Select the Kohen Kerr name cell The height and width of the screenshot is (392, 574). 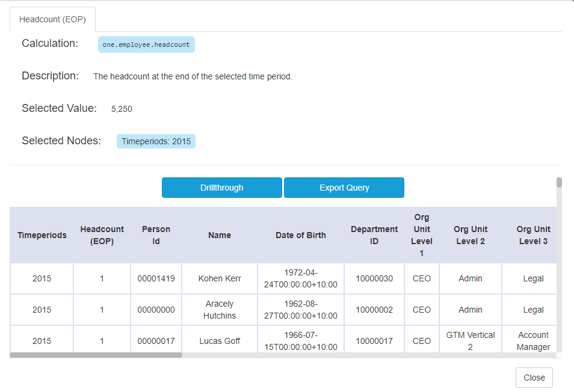pyautogui.click(x=220, y=278)
